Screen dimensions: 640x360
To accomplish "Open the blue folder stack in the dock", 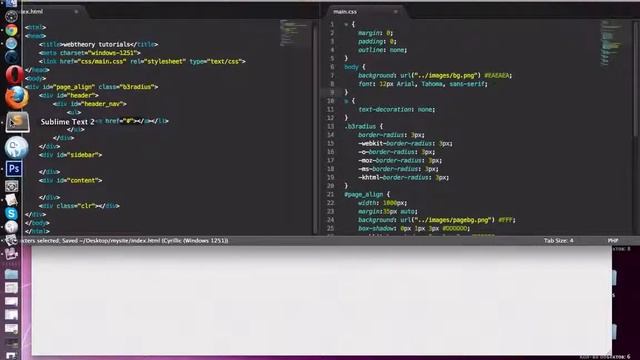I will point(11,274).
